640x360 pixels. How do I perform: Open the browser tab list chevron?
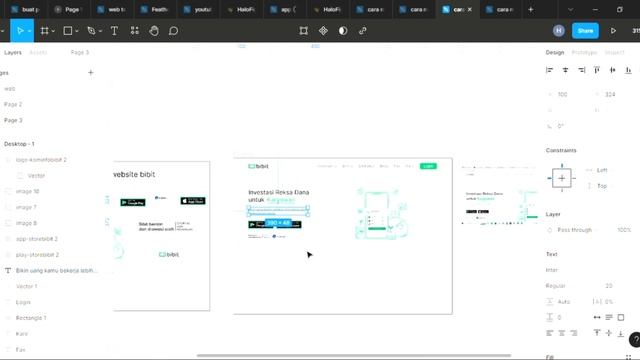click(570, 9)
